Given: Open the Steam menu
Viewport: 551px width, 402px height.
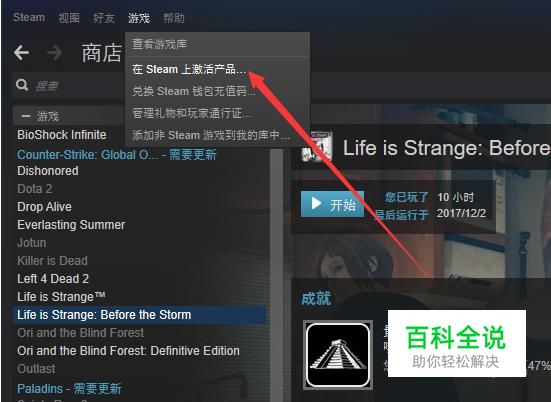Looking at the screenshot, I should 29,17.
